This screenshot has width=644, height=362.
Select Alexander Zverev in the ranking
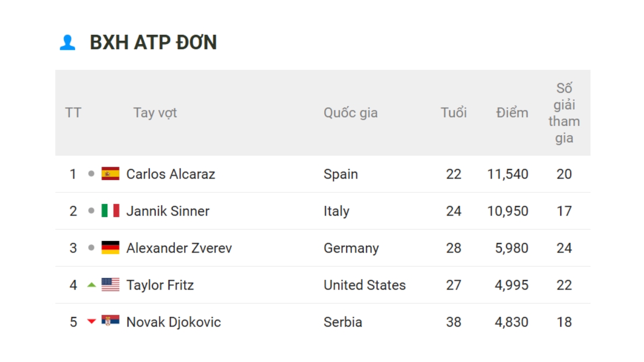(x=179, y=248)
